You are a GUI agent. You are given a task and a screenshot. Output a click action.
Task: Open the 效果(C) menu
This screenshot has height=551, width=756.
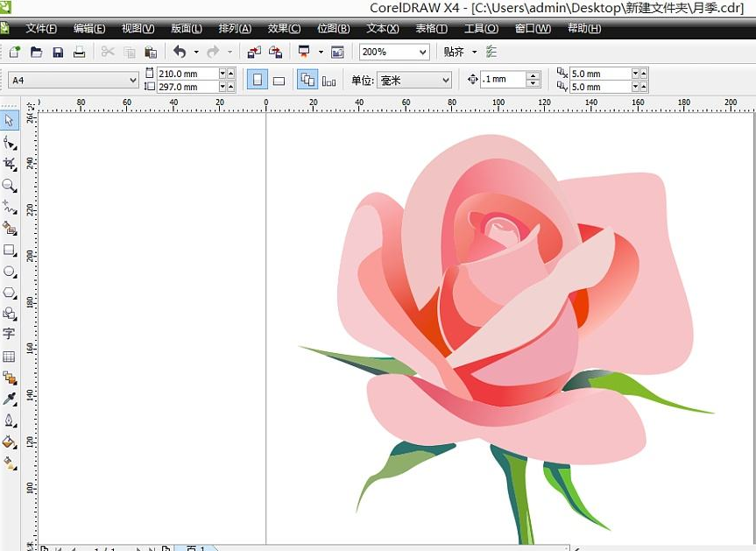(283, 29)
